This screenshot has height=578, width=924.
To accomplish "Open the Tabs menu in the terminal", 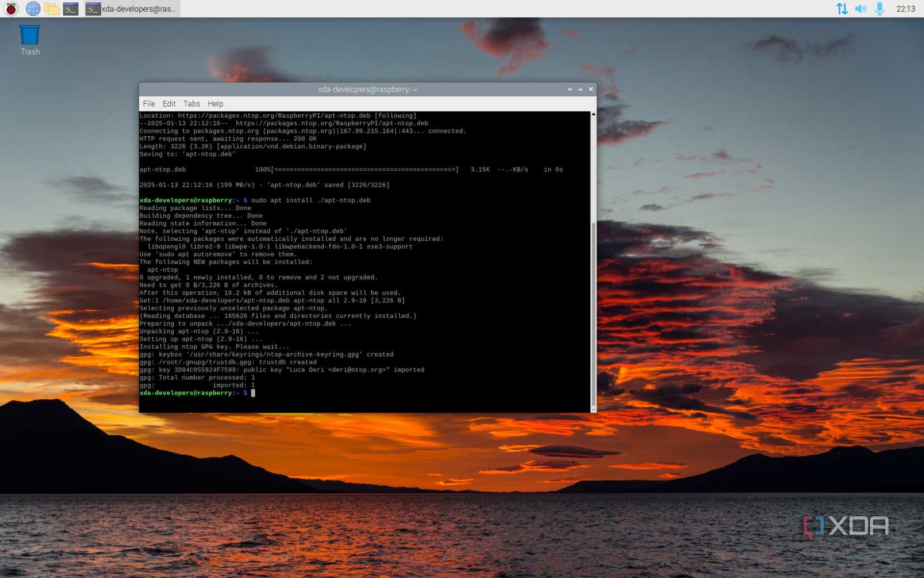I will point(192,104).
